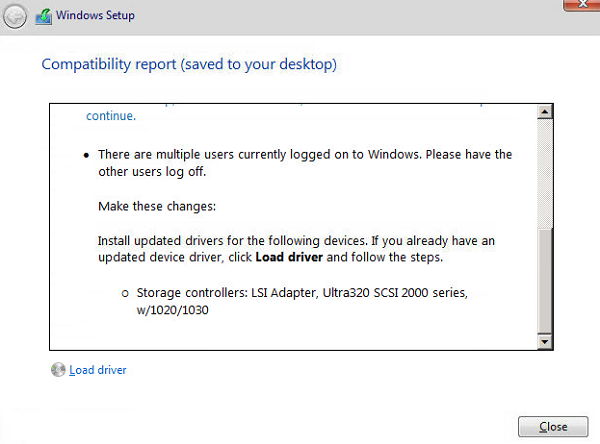Viewport: 600px width, 444px height.
Task: Close the setup window with red X
Action: tap(582, 5)
